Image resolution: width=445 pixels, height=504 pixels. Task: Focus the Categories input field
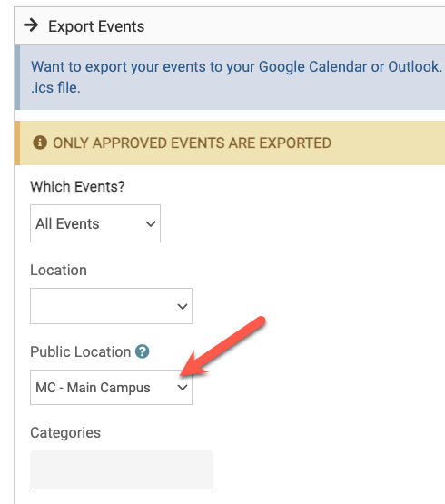(x=122, y=469)
